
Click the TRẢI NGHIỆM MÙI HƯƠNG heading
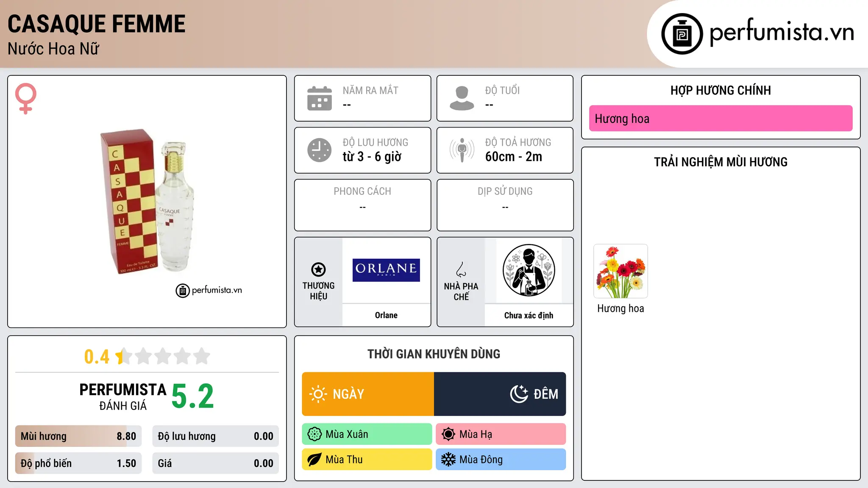721,162
